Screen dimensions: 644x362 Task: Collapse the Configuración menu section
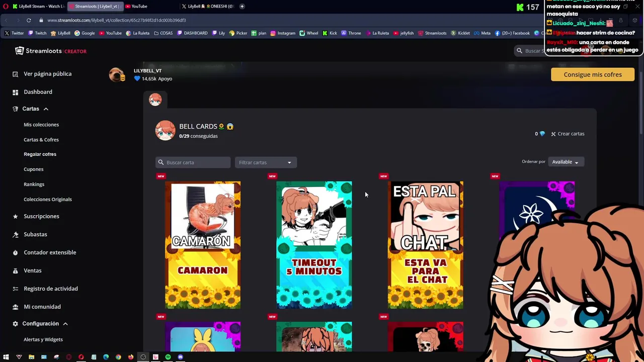pyautogui.click(x=40, y=324)
